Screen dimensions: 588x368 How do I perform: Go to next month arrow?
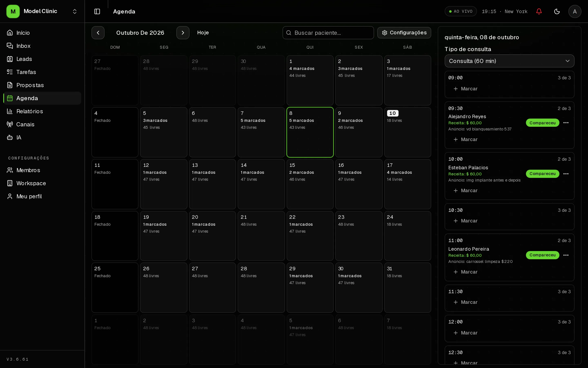[183, 33]
